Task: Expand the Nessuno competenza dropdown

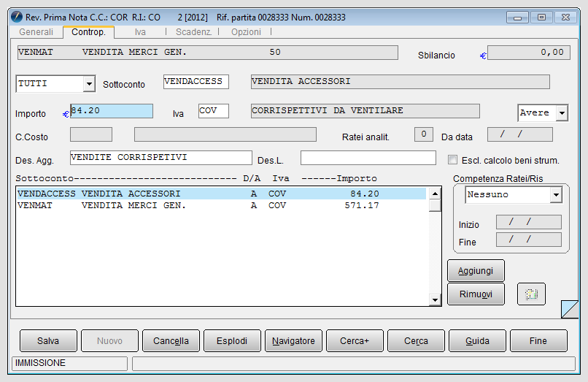Action: click(x=556, y=195)
